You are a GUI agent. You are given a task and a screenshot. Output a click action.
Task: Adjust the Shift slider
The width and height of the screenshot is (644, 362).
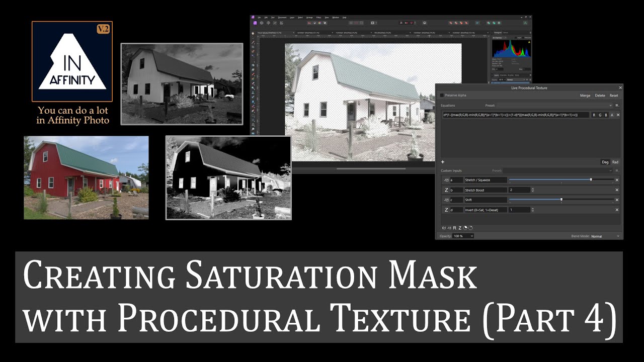[561, 200]
